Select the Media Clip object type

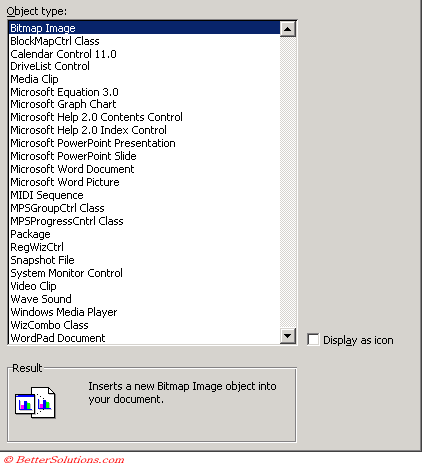point(144,79)
